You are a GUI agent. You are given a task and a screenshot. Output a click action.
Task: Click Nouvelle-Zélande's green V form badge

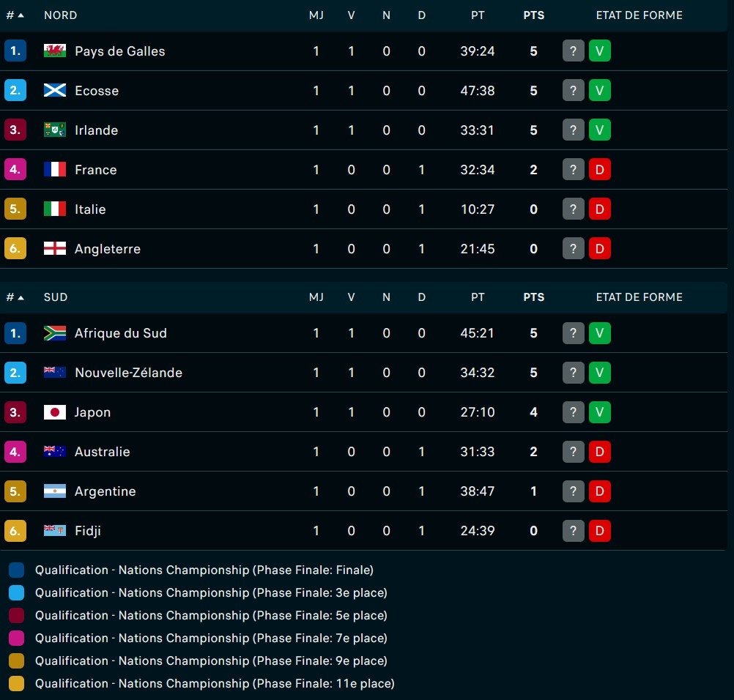pyautogui.click(x=600, y=373)
